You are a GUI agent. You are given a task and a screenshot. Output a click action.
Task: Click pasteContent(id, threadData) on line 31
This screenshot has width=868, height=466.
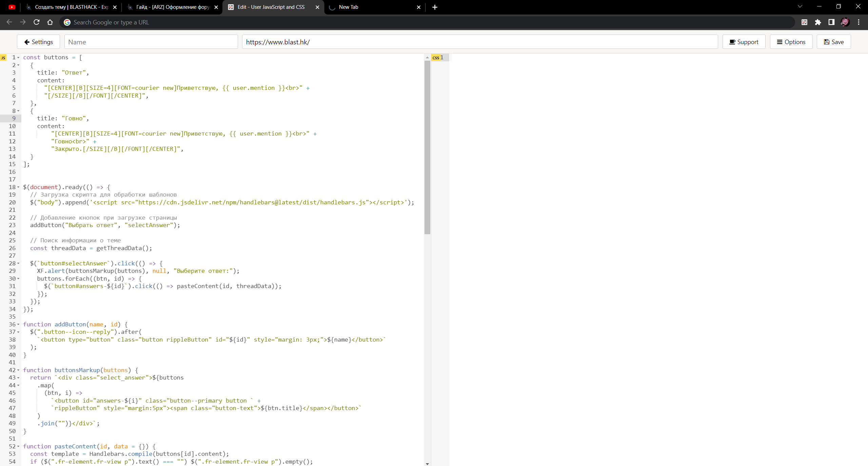click(x=227, y=286)
